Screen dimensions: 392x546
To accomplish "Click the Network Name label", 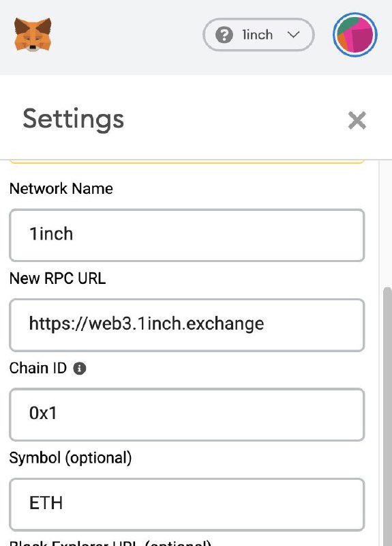I will (x=61, y=189).
